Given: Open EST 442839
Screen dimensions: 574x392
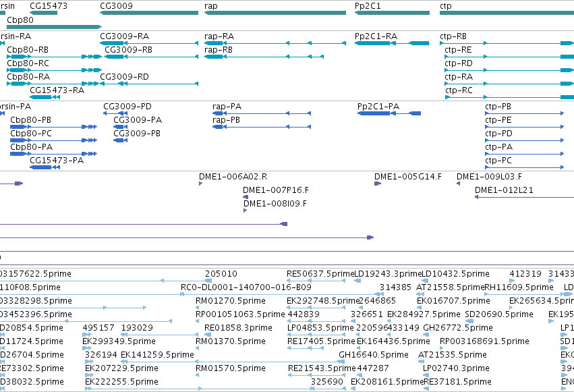Looking at the screenshot, I should click(304, 314).
